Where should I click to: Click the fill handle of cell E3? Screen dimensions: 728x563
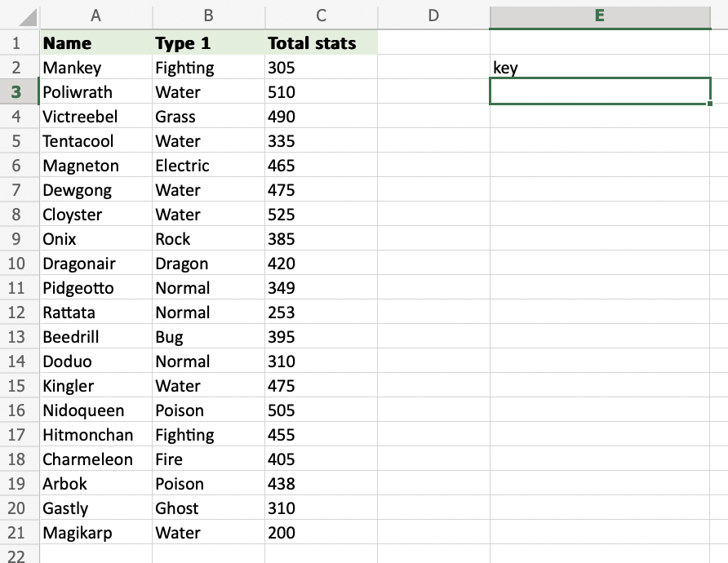click(710, 104)
